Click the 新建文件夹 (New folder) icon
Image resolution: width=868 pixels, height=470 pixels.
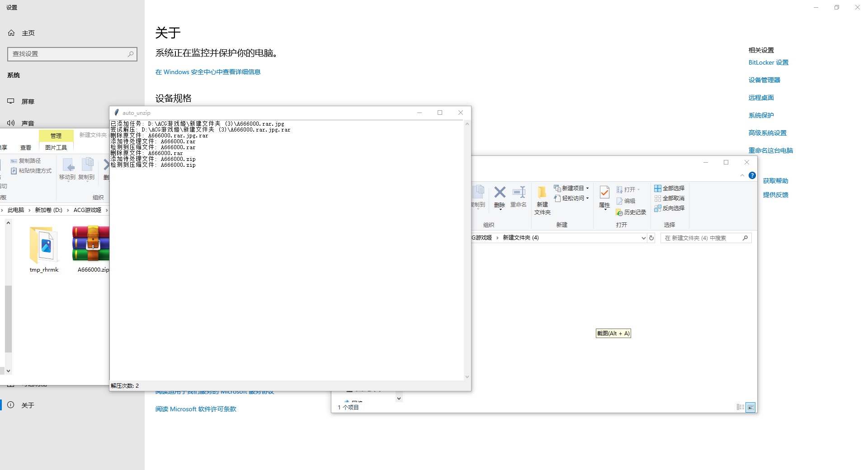click(542, 199)
